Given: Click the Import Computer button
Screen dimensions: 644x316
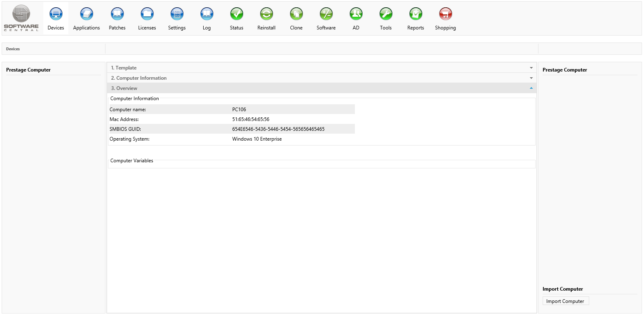Looking at the screenshot, I should [565, 301].
